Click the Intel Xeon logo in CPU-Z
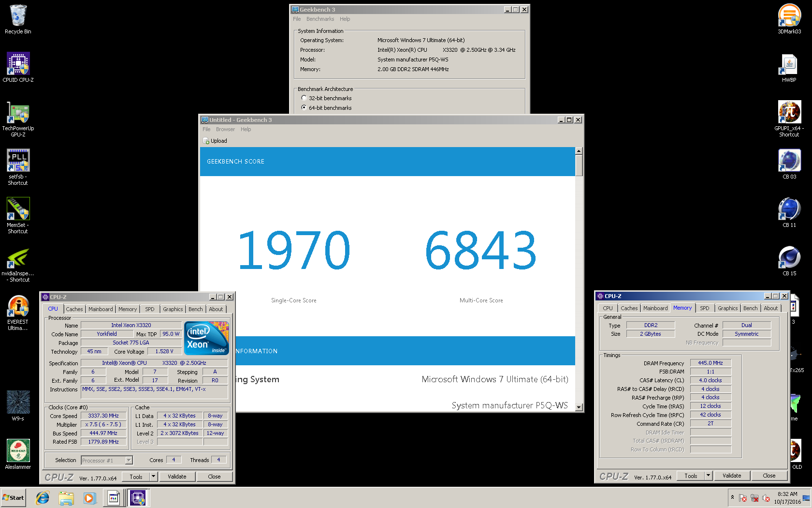This screenshot has height=508, width=812. (x=206, y=338)
